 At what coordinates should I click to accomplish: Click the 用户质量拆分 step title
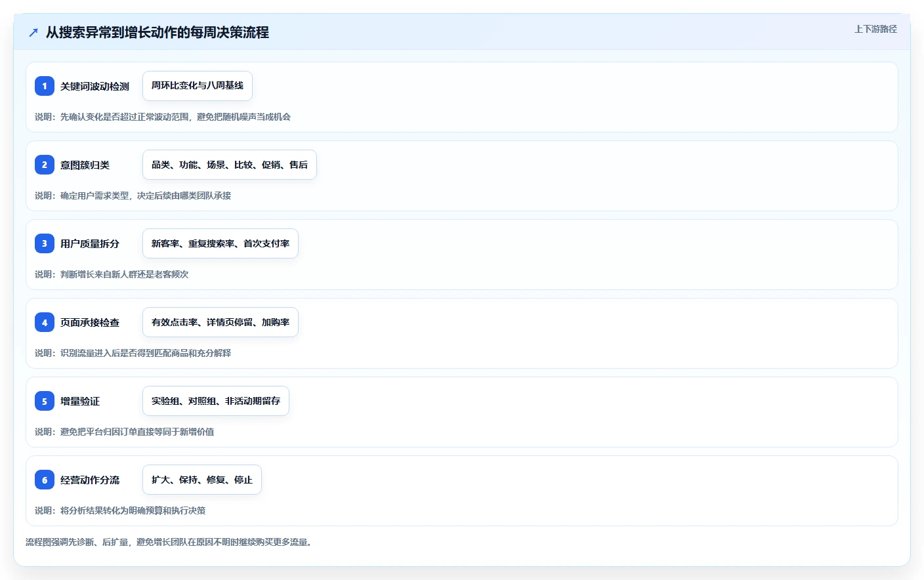pos(90,243)
